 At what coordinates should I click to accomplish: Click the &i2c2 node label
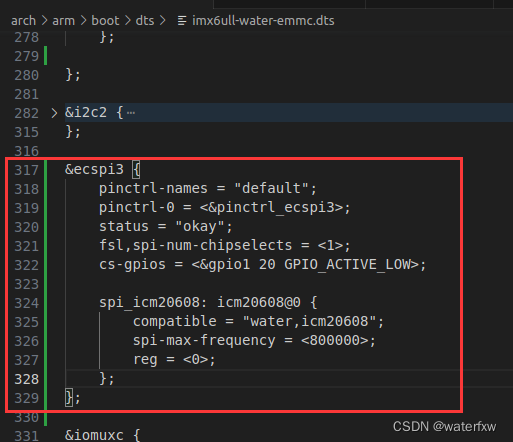pos(86,113)
